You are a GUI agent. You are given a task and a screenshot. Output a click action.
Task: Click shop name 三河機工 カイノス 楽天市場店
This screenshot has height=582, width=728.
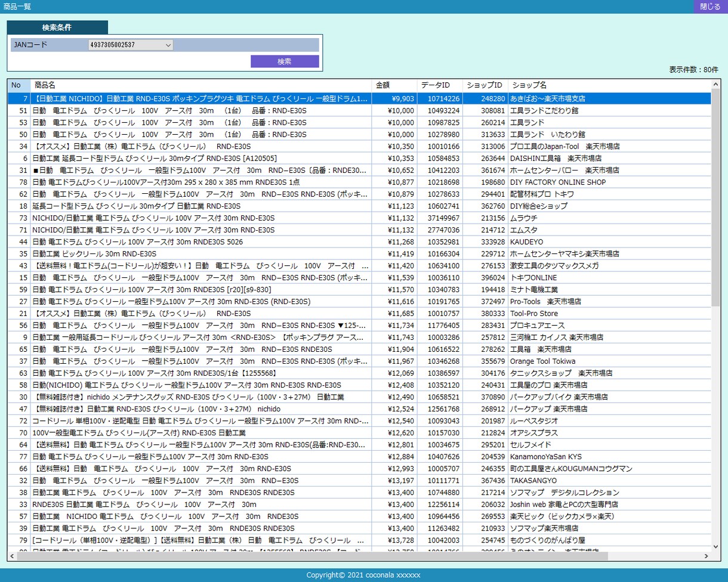click(556, 337)
